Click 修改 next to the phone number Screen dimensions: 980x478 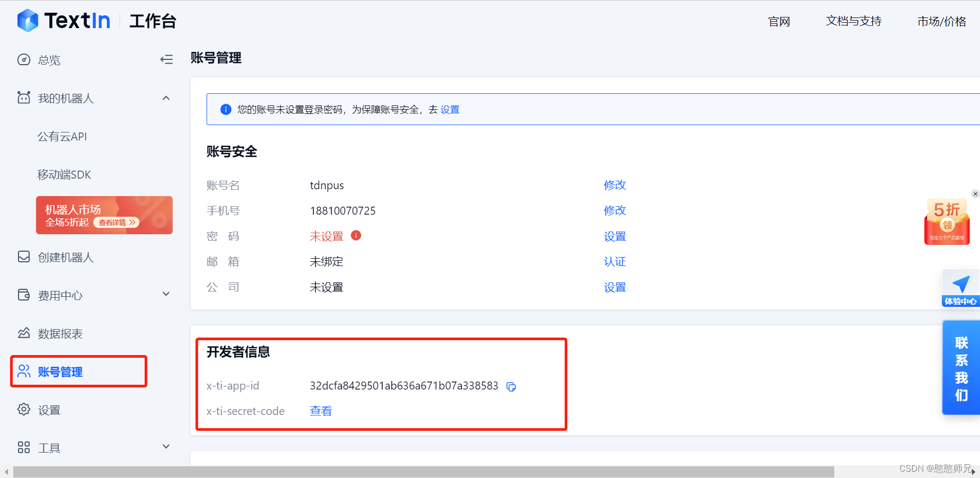tap(614, 210)
